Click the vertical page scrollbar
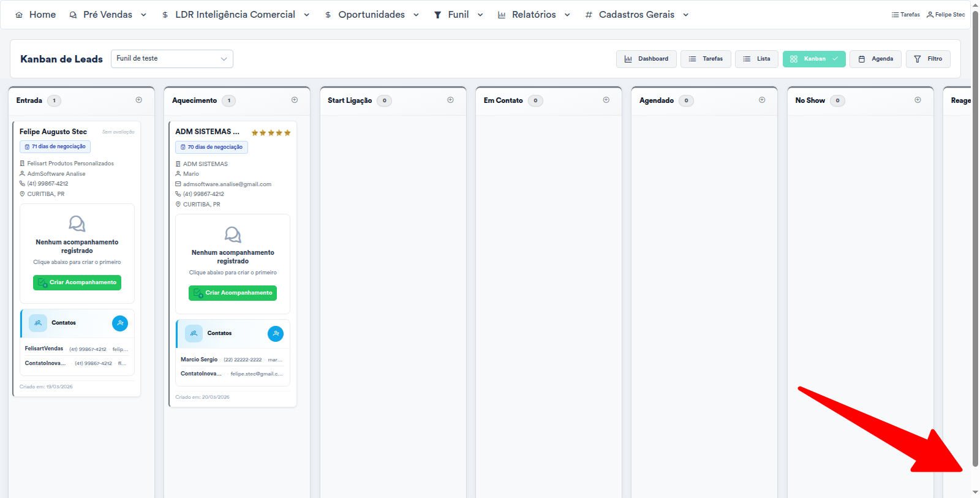Screen dimensions: 980x498 (975, 239)
